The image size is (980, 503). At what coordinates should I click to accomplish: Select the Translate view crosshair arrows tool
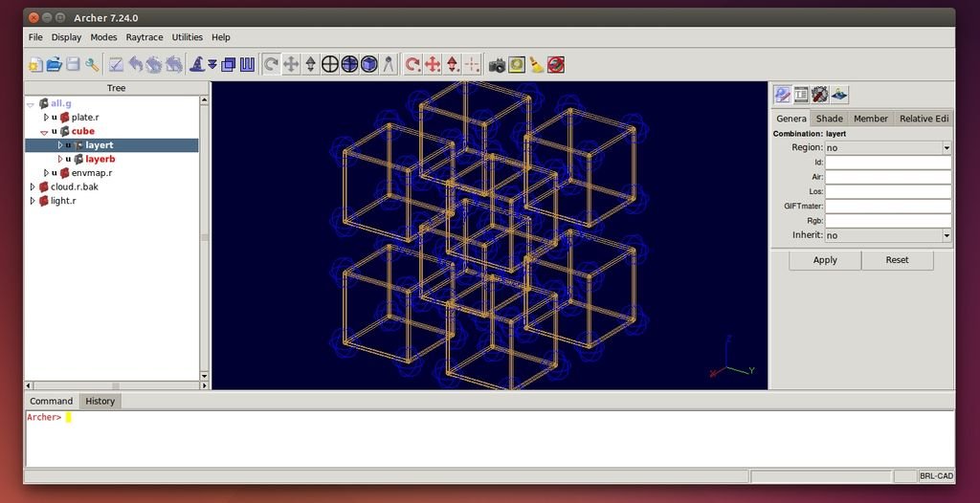pos(291,64)
